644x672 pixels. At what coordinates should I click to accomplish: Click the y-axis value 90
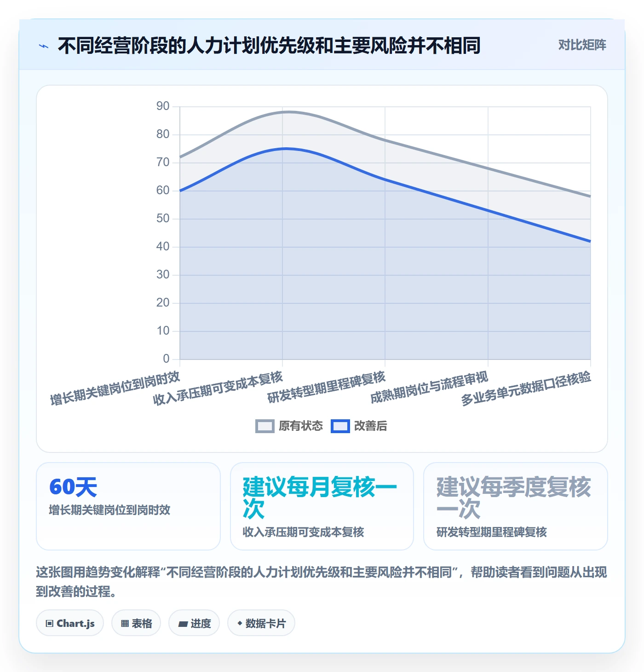pyautogui.click(x=163, y=106)
